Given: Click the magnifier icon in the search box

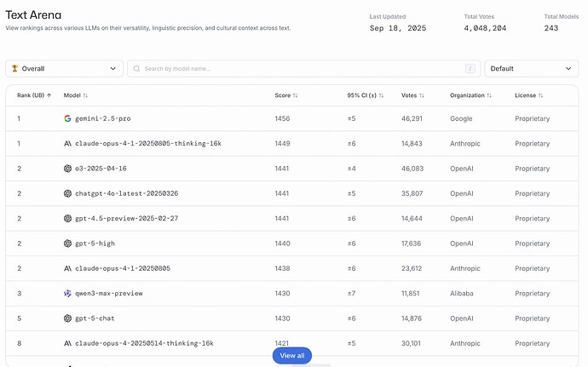Looking at the screenshot, I should [136, 69].
